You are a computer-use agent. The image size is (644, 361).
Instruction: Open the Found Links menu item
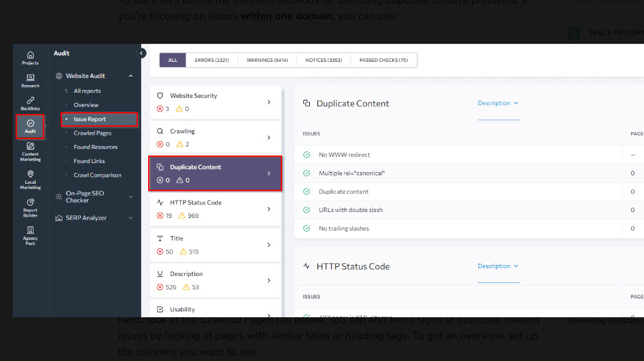click(89, 161)
